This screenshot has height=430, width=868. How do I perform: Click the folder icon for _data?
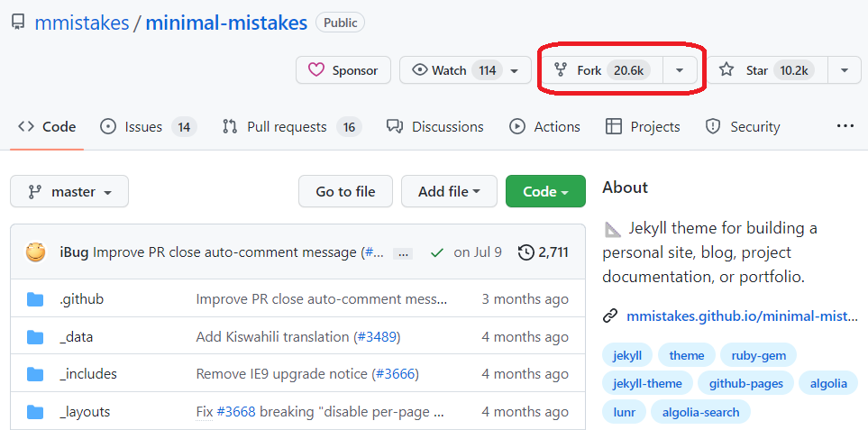[x=35, y=337]
